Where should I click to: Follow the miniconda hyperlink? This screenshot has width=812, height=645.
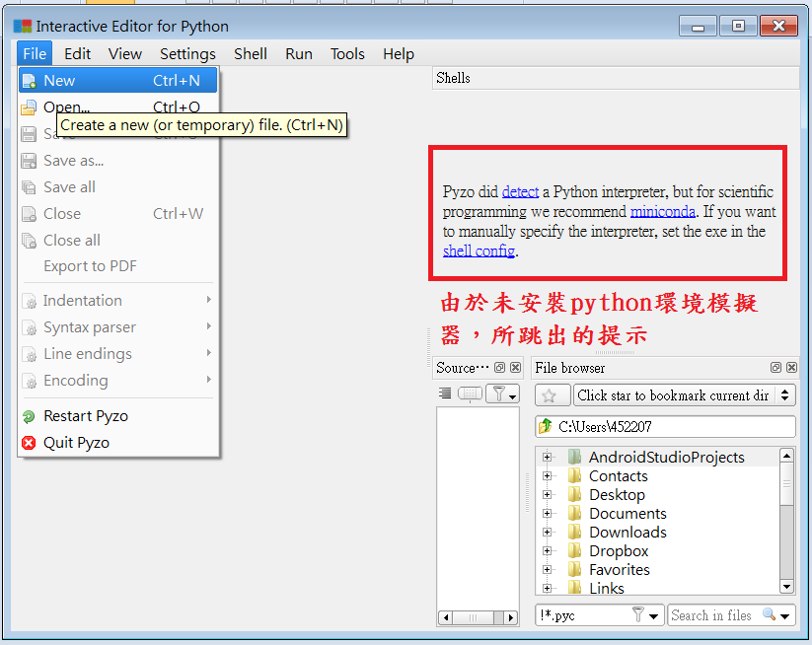(x=662, y=212)
